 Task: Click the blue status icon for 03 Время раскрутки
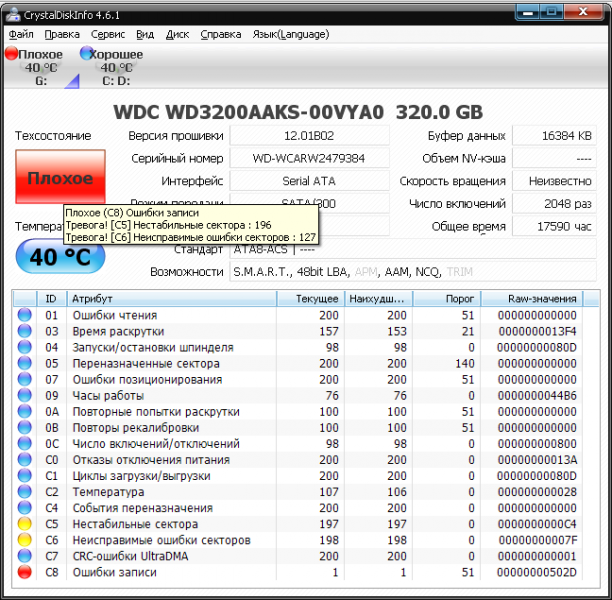pyautogui.click(x=24, y=331)
